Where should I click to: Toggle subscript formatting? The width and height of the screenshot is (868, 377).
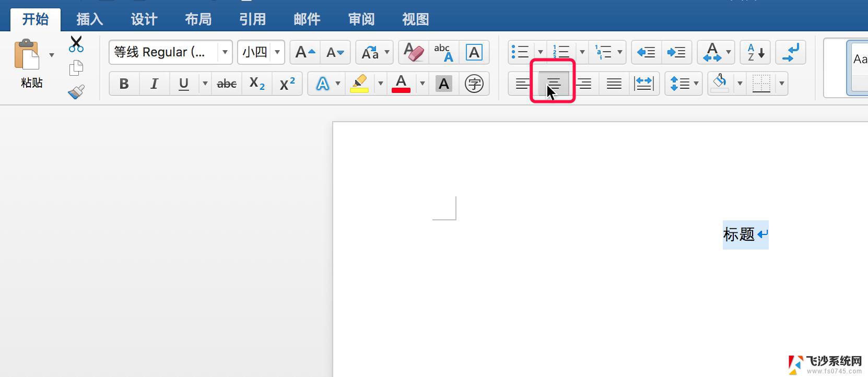257,84
